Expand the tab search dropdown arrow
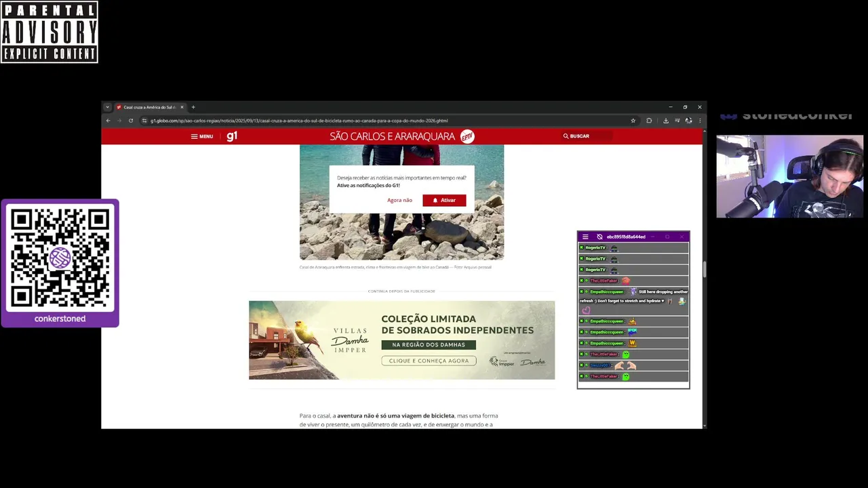 point(107,107)
